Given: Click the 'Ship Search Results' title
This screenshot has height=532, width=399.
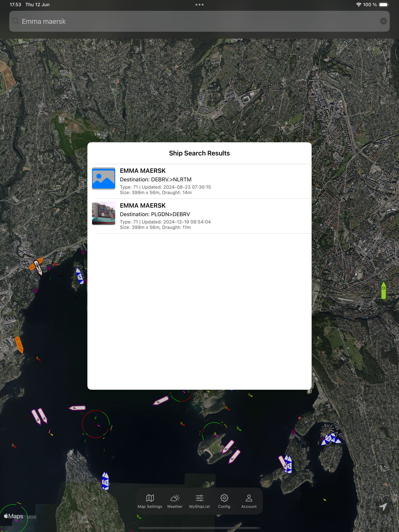Looking at the screenshot, I should (x=199, y=153).
